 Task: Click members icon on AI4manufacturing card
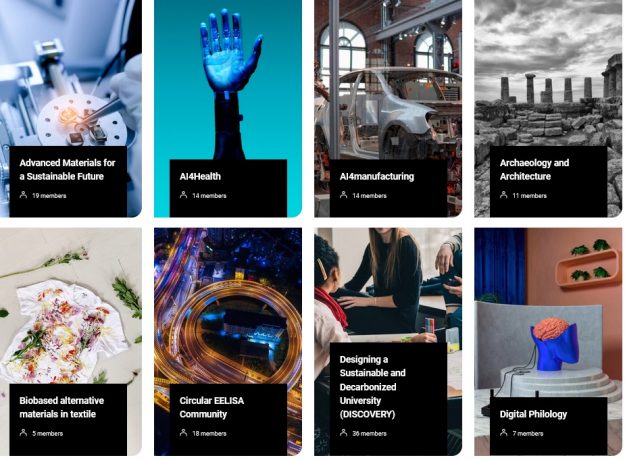pyautogui.click(x=344, y=195)
